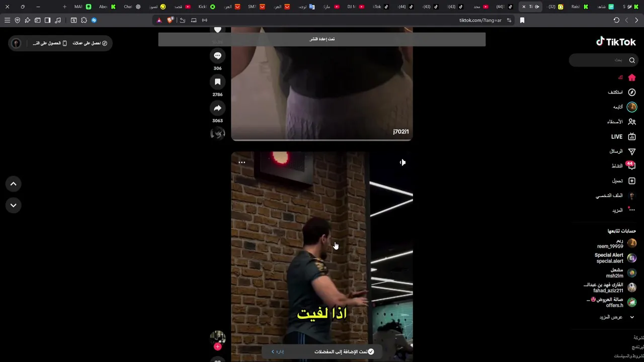Open the LIVE sidebar section
Screen dimensions: 644x362
click(x=623, y=136)
